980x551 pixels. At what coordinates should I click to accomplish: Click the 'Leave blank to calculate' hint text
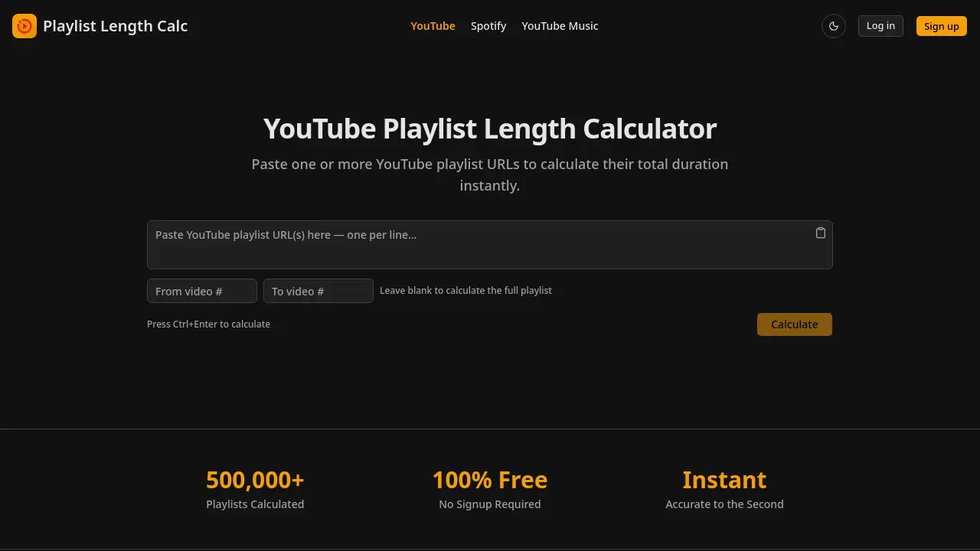[x=465, y=291]
